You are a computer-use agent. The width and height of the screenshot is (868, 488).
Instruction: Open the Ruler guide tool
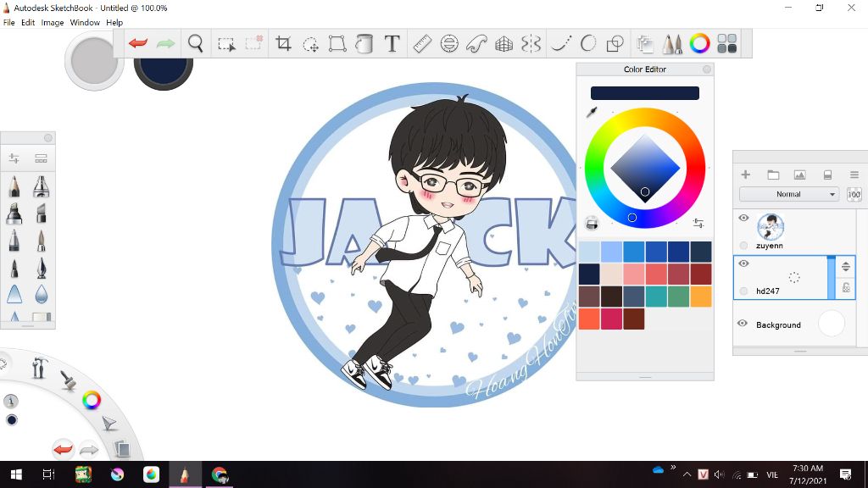(422, 43)
